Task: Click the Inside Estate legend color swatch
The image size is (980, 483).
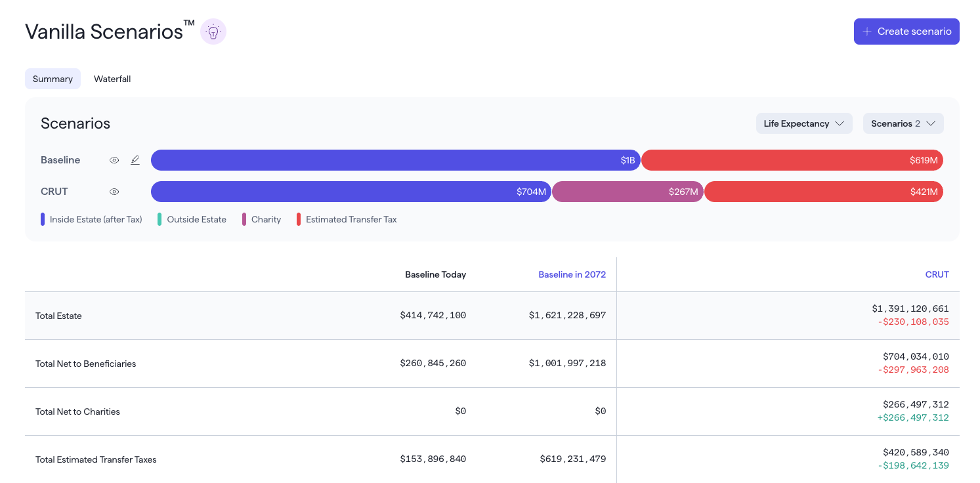Action: [x=43, y=219]
